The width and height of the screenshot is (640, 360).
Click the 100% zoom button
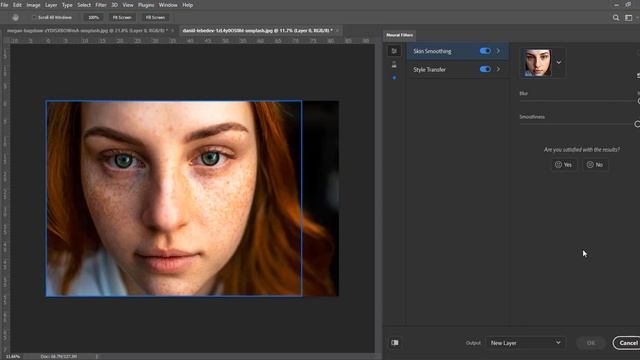pyautogui.click(x=93, y=18)
